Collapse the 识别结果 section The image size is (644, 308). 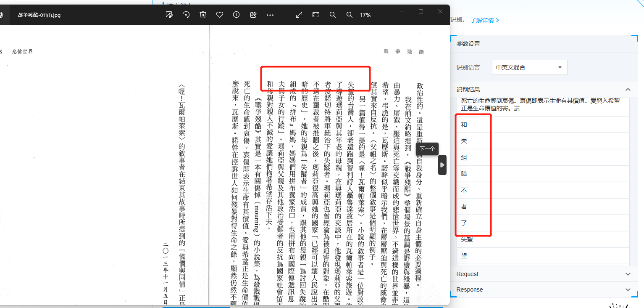[628, 90]
